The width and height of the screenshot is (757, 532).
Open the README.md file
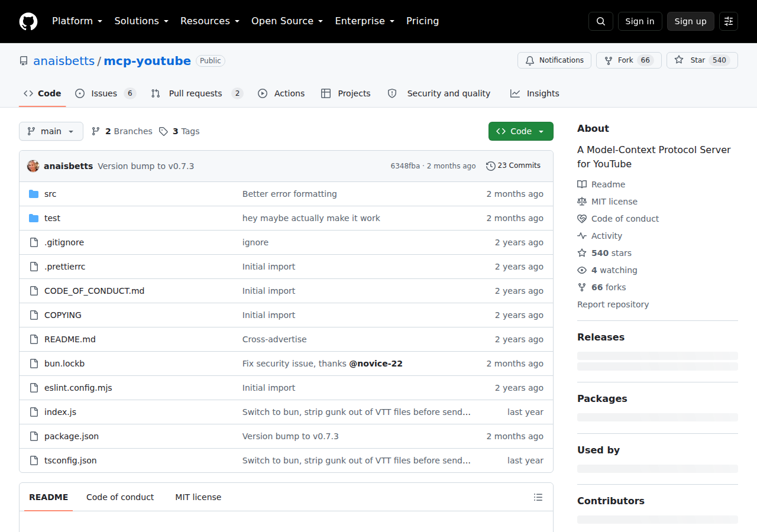[70, 339]
